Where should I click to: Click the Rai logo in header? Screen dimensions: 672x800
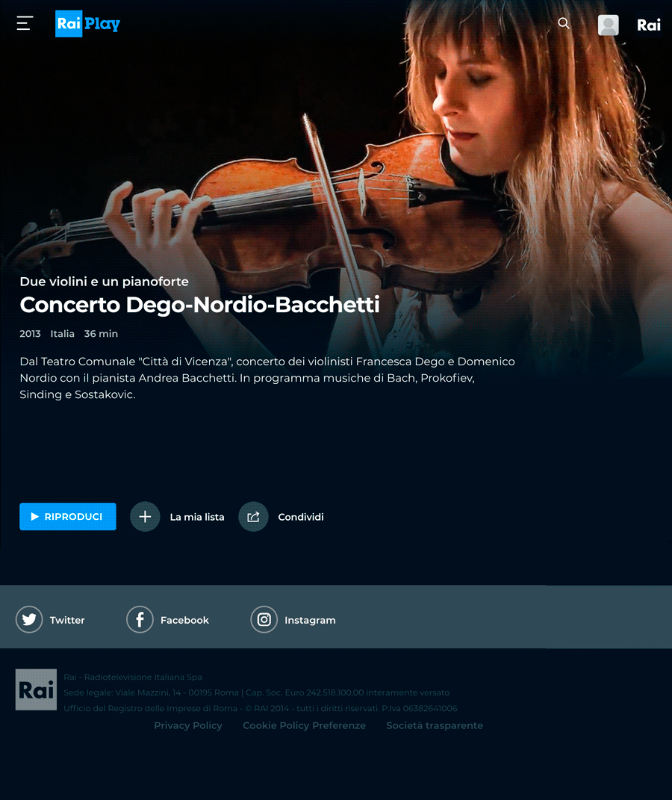[649, 25]
